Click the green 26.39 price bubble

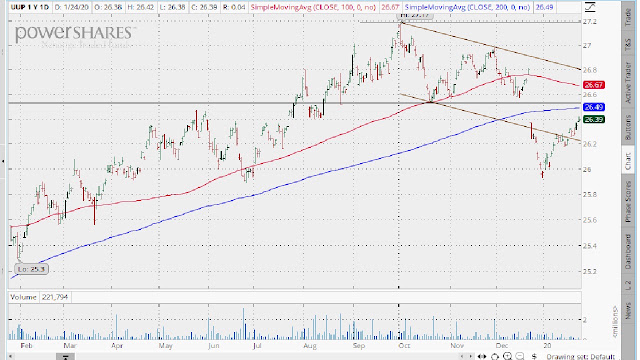tap(593, 119)
